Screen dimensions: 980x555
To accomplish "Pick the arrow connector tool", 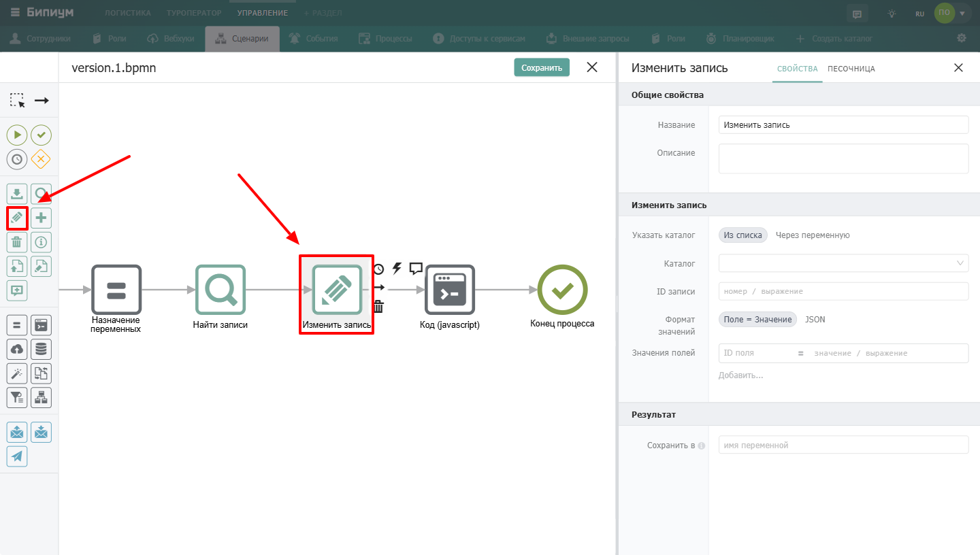I will pyautogui.click(x=42, y=101).
